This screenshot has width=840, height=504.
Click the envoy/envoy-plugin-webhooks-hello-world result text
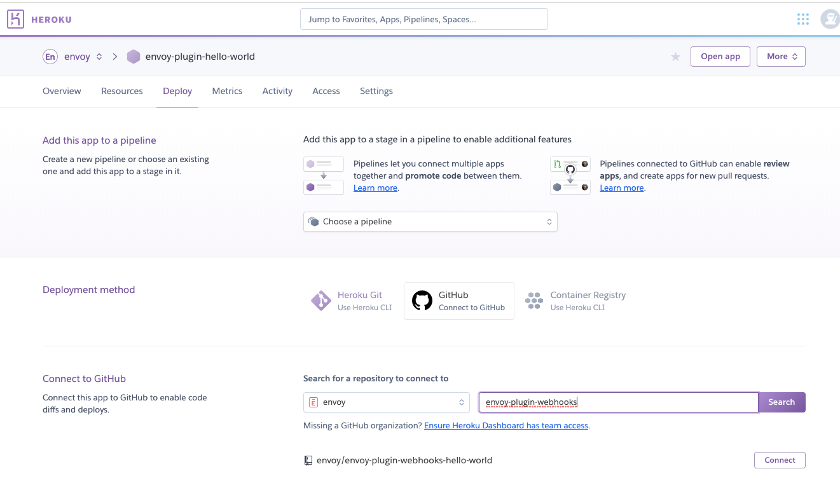(x=404, y=460)
